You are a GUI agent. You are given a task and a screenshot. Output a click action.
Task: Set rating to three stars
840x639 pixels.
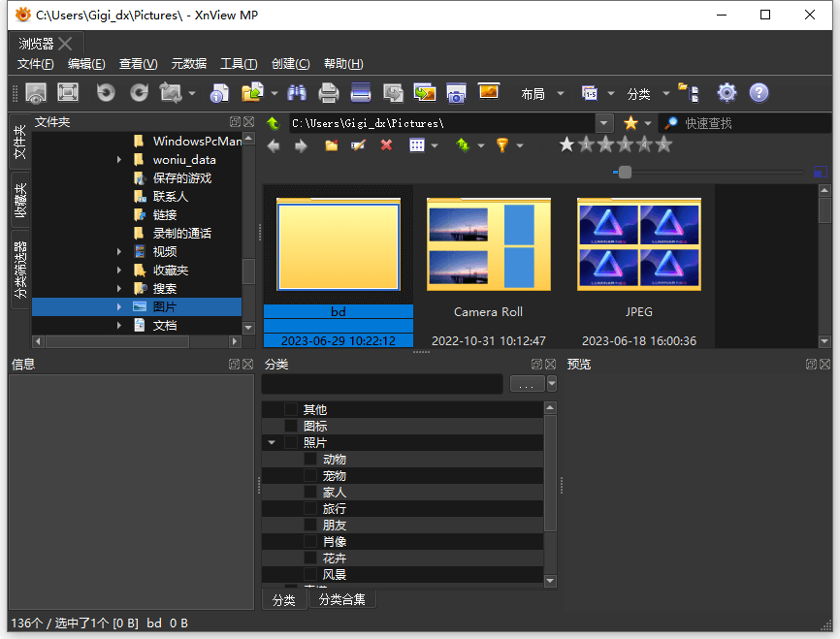626,144
